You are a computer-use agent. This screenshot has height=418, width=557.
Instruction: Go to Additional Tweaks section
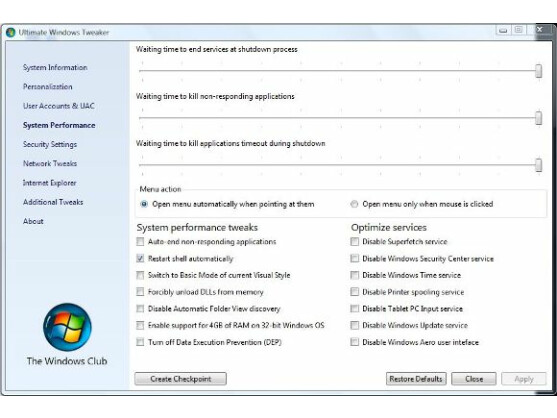(53, 202)
